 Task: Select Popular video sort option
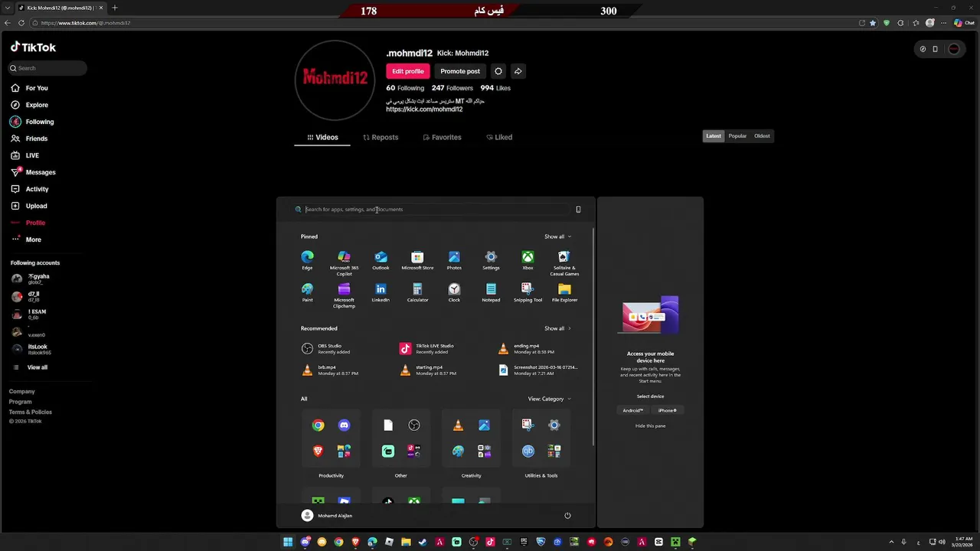click(x=737, y=136)
